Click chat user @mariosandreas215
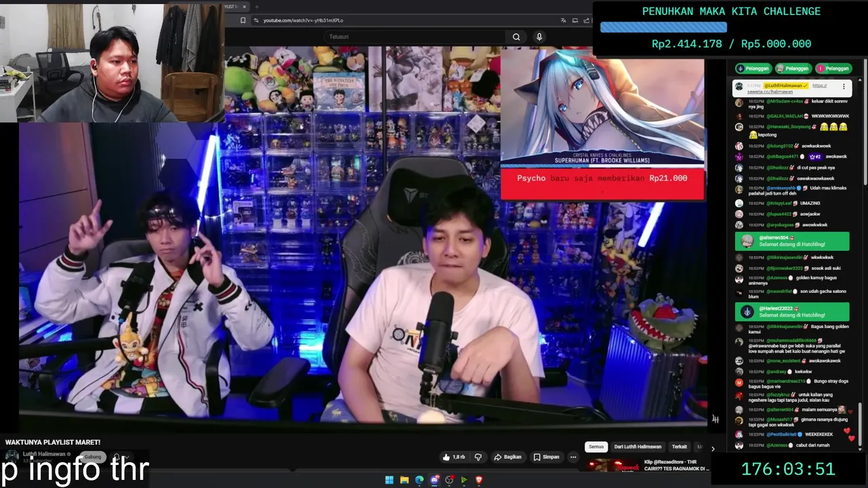The width and height of the screenshot is (868, 488). [x=785, y=382]
